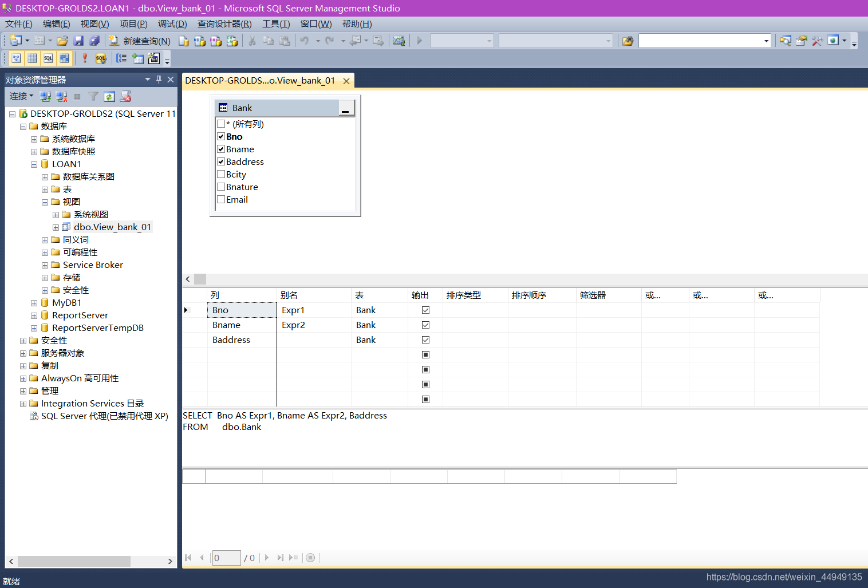The height and width of the screenshot is (588, 868).
Task: Click the 新建查询(N) button
Action: click(140, 41)
